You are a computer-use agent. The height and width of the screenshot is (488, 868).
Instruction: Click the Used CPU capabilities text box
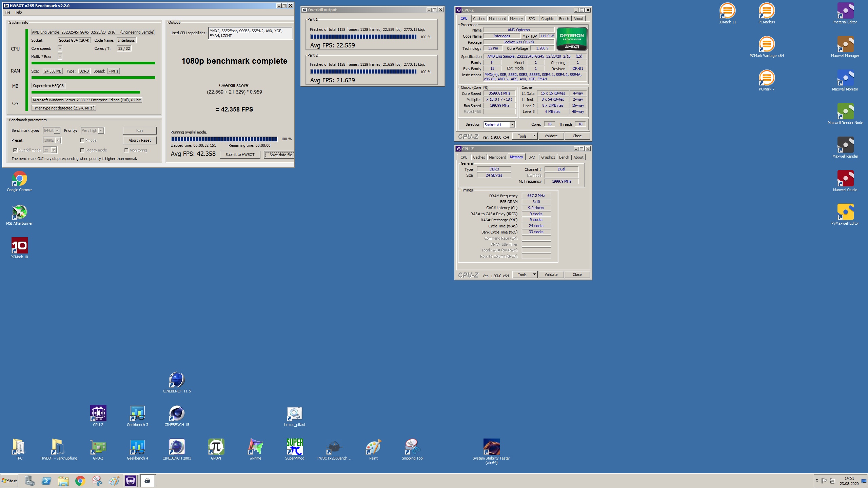(250, 33)
